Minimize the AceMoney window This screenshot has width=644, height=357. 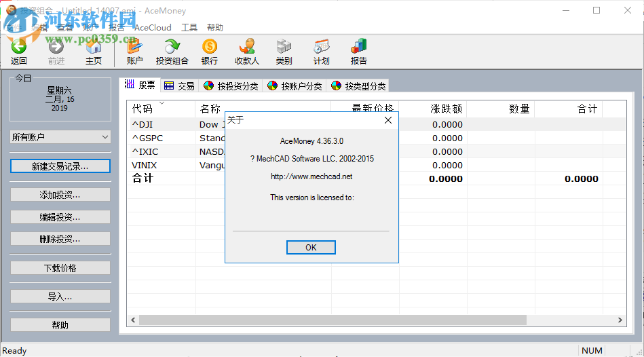[566, 10]
